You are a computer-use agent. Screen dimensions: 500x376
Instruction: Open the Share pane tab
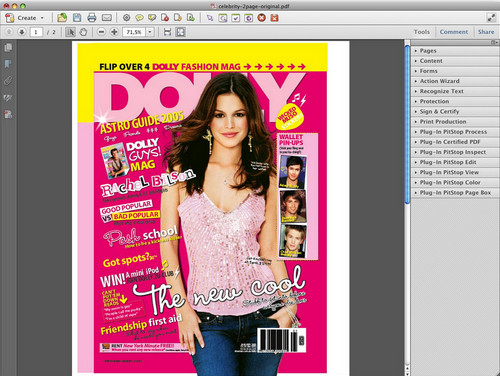pos(486,32)
